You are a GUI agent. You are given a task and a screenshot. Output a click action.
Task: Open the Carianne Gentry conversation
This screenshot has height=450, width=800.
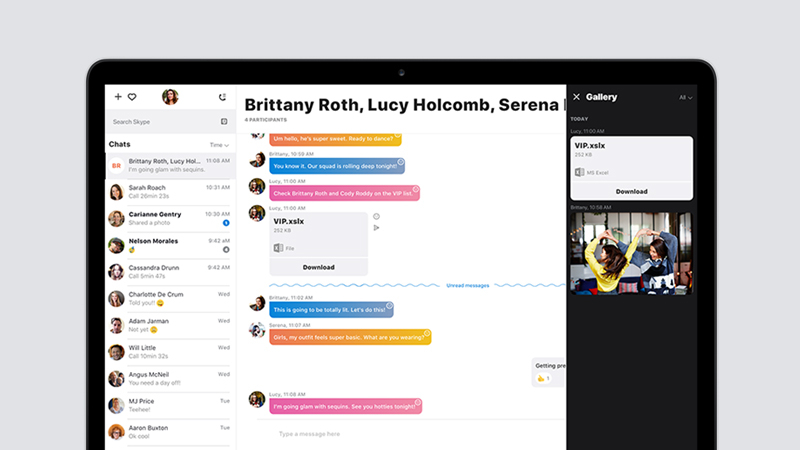(x=170, y=218)
